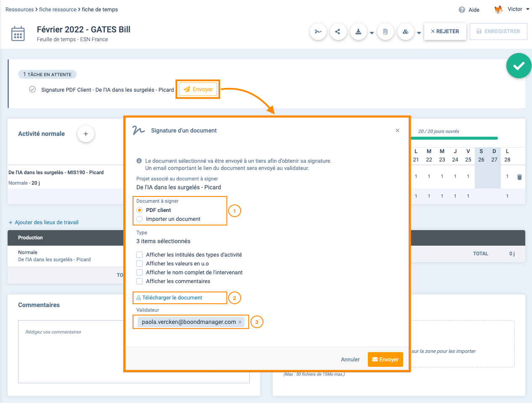Add an activity with the plus button
Screen dimensions: 532x403
tap(86, 134)
